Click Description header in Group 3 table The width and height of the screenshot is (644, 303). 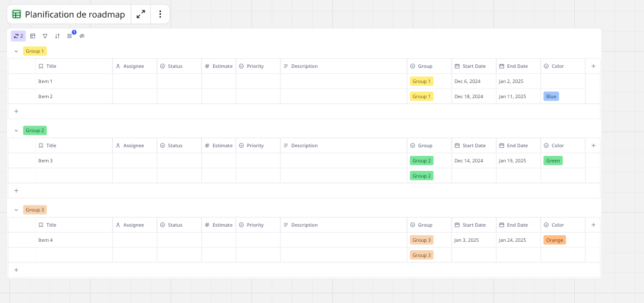[x=344, y=225]
